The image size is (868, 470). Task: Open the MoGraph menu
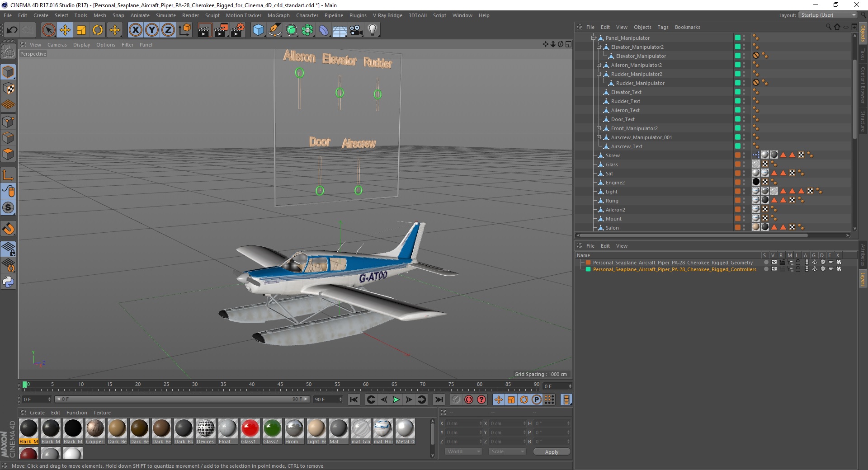(x=278, y=15)
